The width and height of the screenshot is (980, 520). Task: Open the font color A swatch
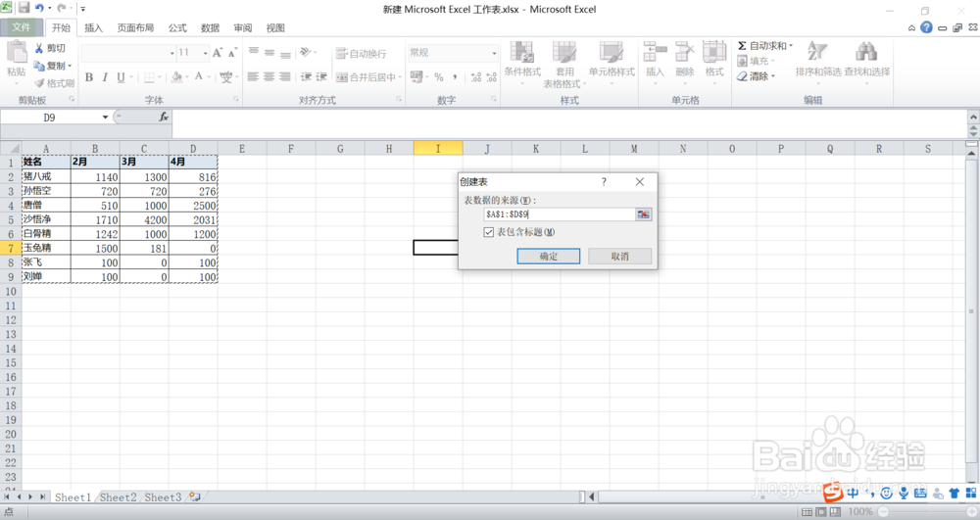click(199, 76)
